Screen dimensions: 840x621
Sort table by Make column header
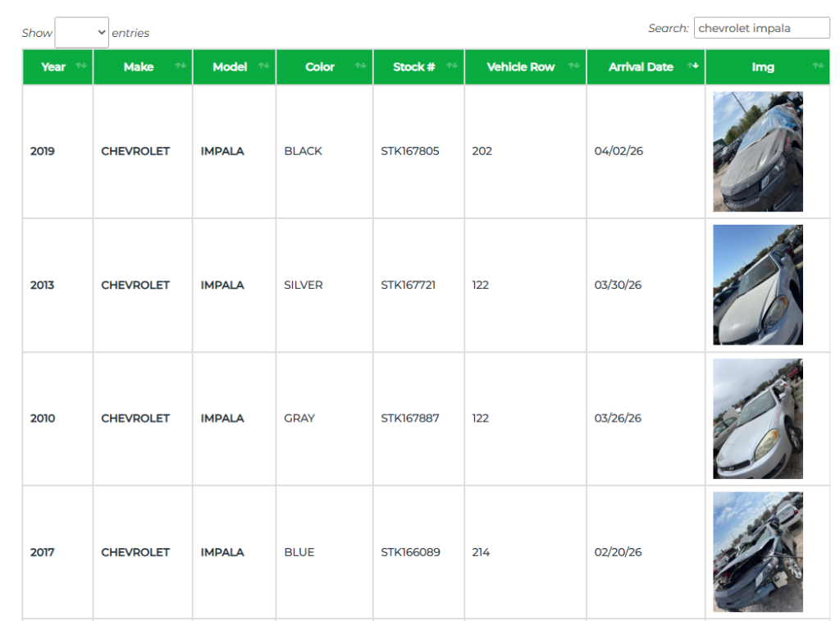point(143,67)
